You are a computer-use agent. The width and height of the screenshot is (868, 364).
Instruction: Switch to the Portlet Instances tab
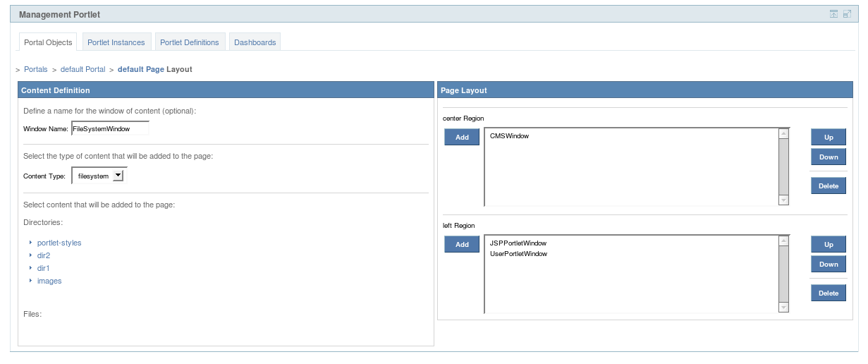pyautogui.click(x=116, y=42)
